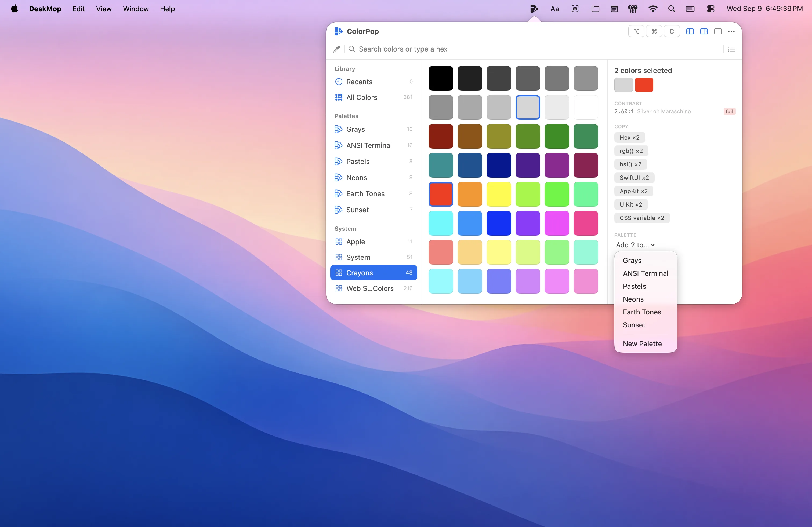Select the black crayon swatch
Viewport: 812px width, 527px height.
coord(441,78)
